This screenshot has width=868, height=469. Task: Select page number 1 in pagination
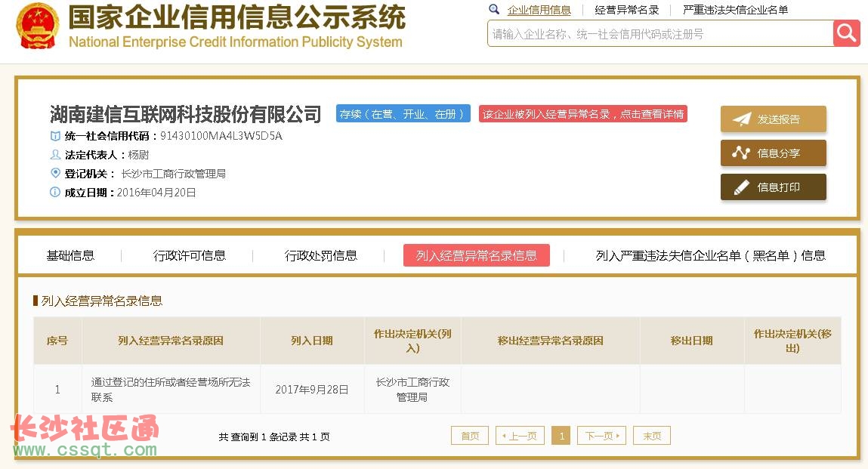click(561, 436)
